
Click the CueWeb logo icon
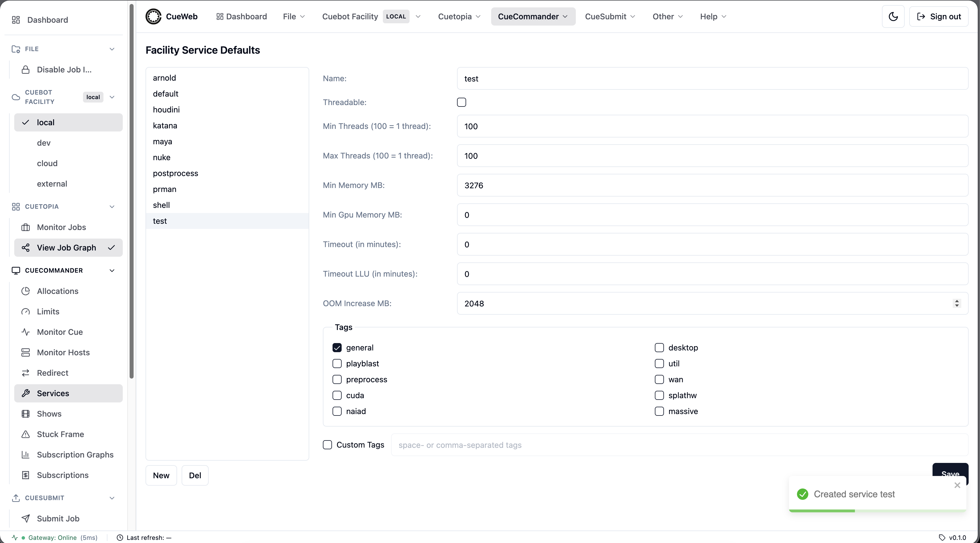[x=153, y=16]
